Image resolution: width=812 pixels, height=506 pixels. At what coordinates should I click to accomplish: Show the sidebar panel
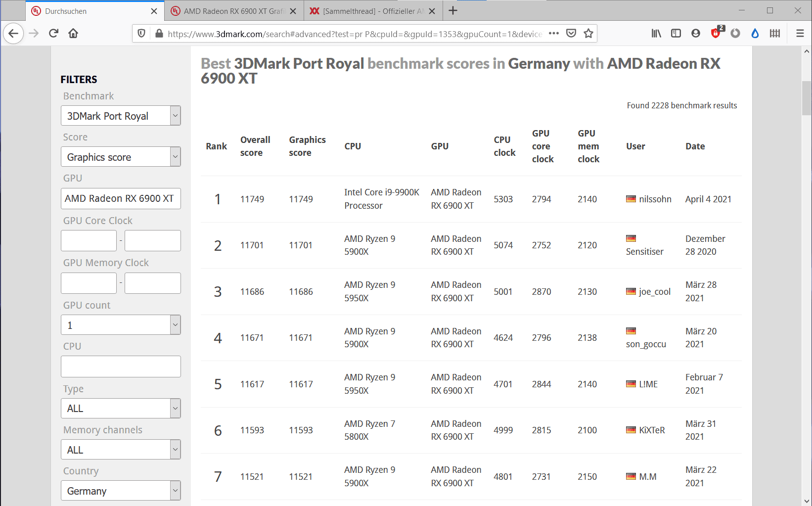[x=676, y=33]
